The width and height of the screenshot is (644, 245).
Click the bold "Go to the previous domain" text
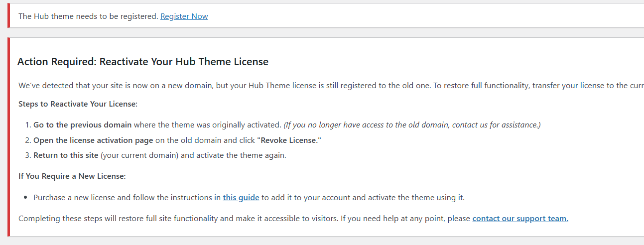tap(82, 125)
